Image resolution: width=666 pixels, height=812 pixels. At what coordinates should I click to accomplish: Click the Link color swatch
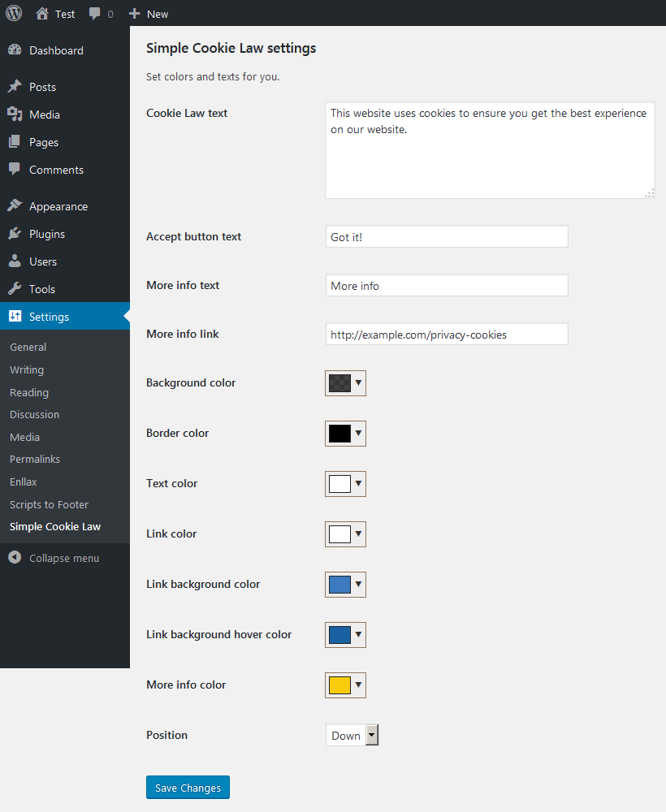[x=339, y=534]
